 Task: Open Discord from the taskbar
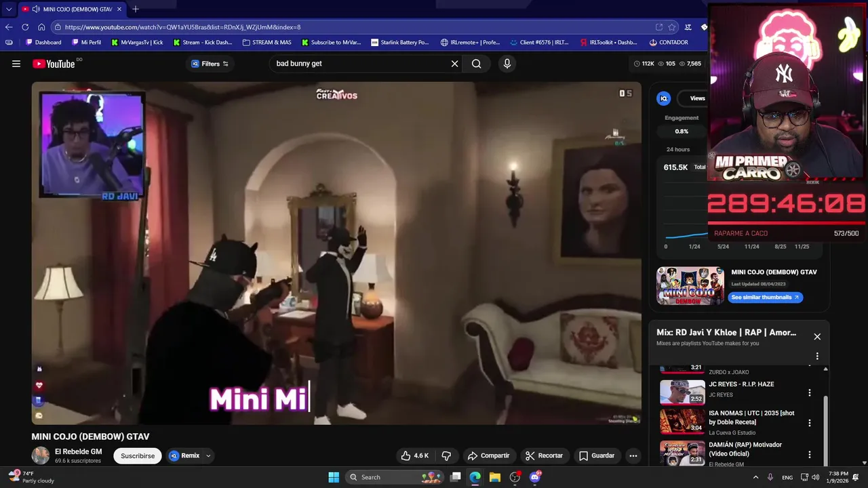[535, 477]
